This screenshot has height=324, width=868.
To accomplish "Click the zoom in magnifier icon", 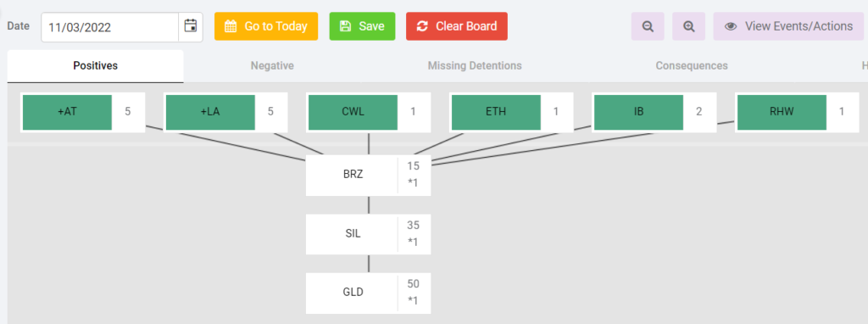I will pyautogui.click(x=688, y=26).
